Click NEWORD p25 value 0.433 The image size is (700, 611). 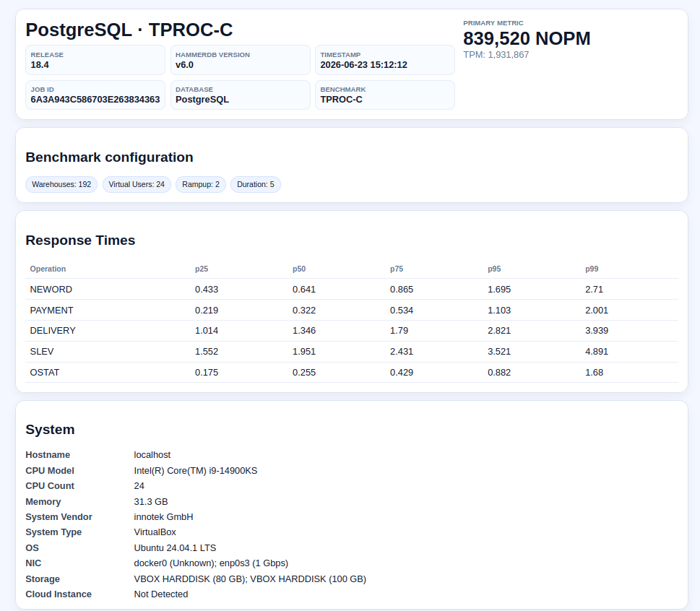pyautogui.click(x=207, y=289)
